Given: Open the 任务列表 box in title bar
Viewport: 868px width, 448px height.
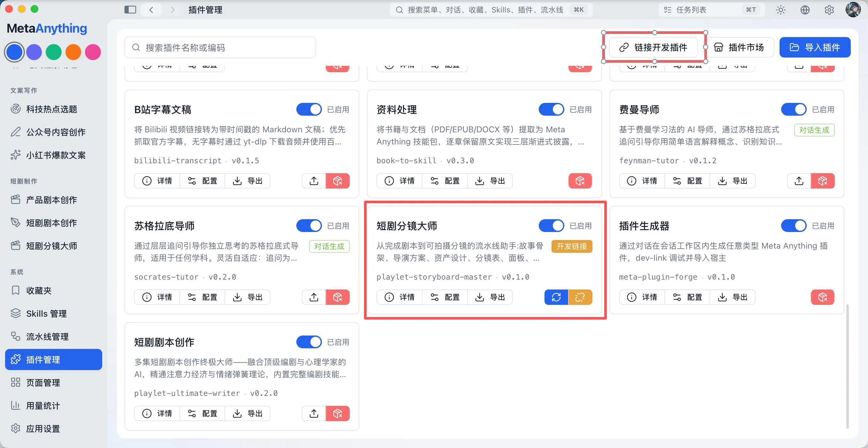Looking at the screenshot, I should (711, 10).
